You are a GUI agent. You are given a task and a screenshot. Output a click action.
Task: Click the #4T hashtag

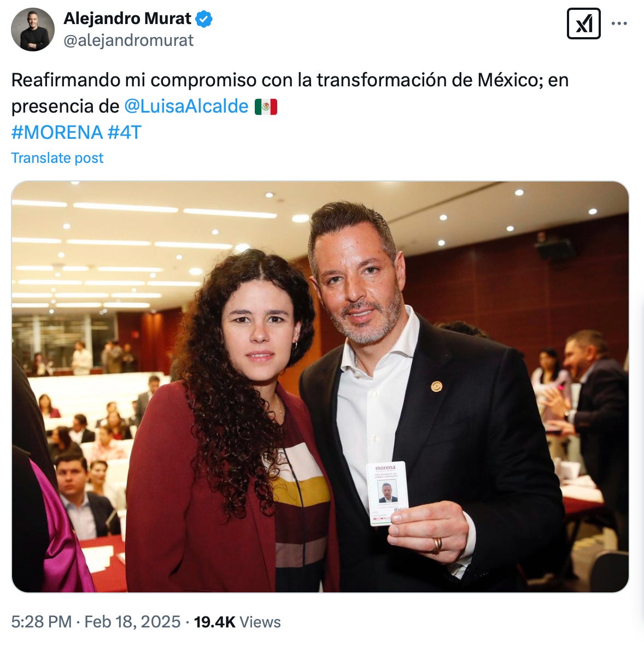(125, 132)
